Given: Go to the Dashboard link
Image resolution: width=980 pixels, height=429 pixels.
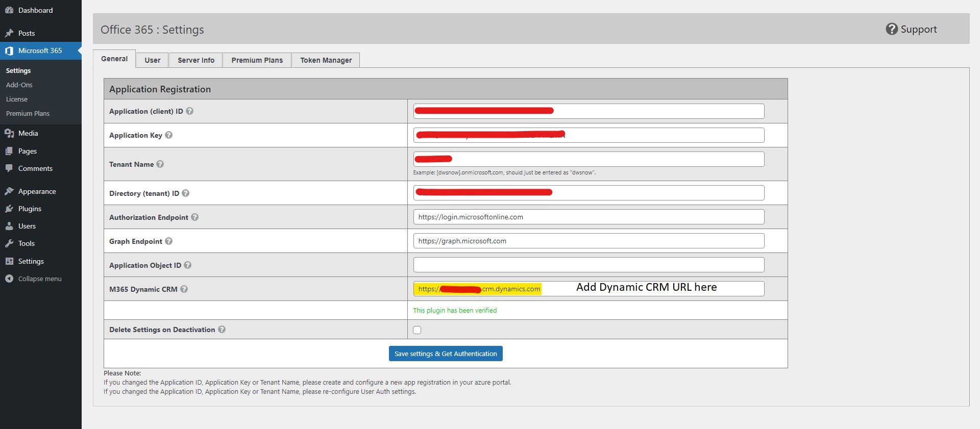Looking at the screenshot, I should pos(36,10).
